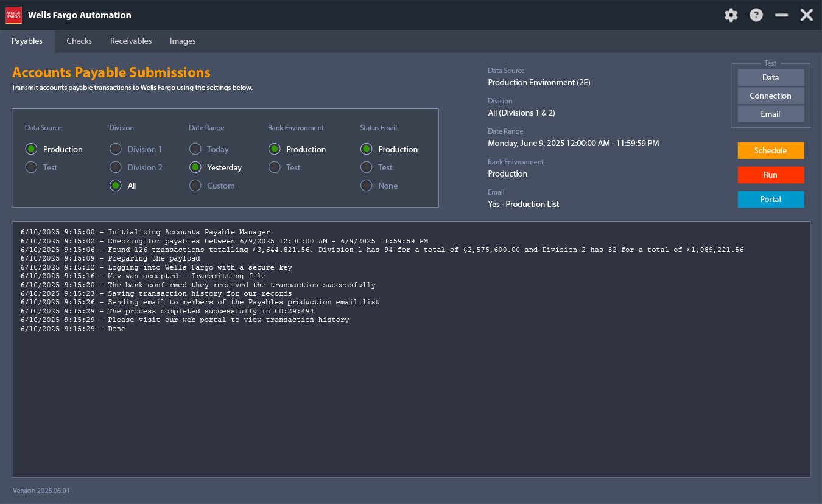The image size is (822, 504).
Task: Click the Email test button
Action: (771, 114)
